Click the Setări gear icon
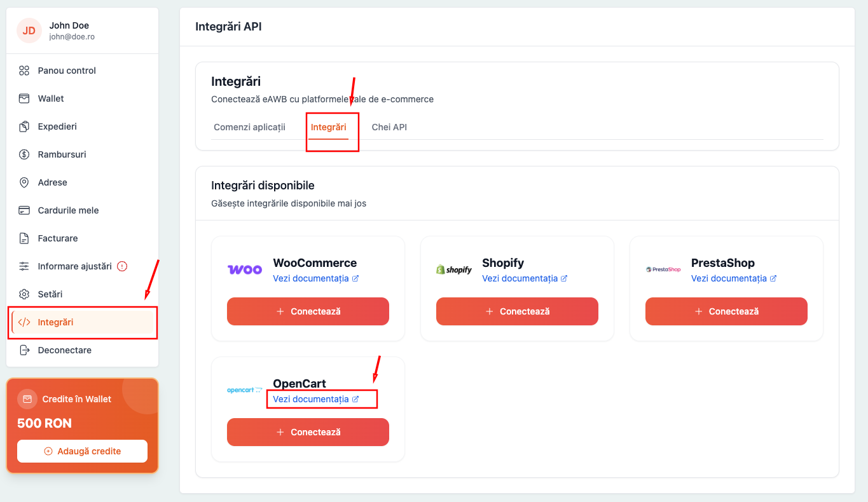Image resolution: width=868 pixels, height=502 pixels. 24,294
